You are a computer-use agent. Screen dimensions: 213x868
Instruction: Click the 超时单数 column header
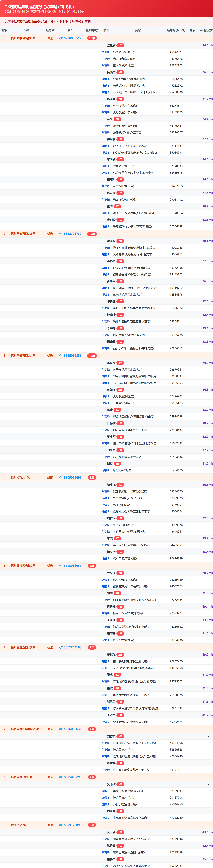pos(92,30)
